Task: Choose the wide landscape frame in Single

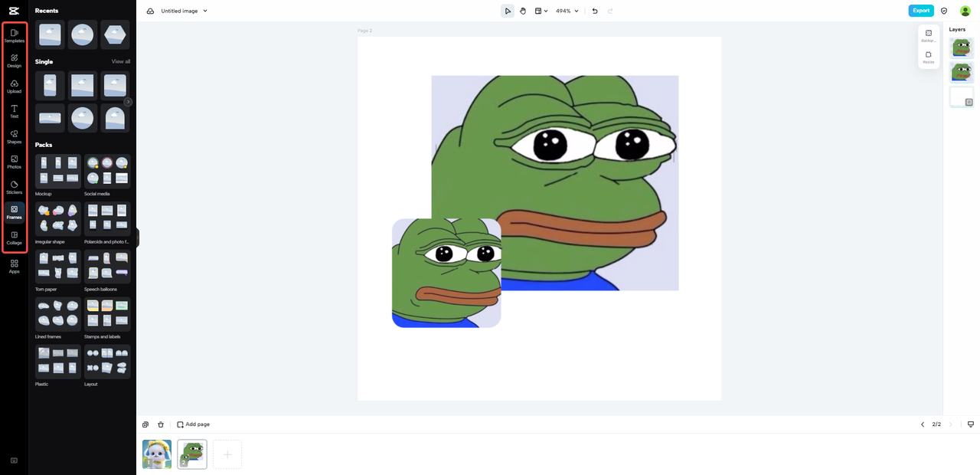Action: click(x=50, y=118)
